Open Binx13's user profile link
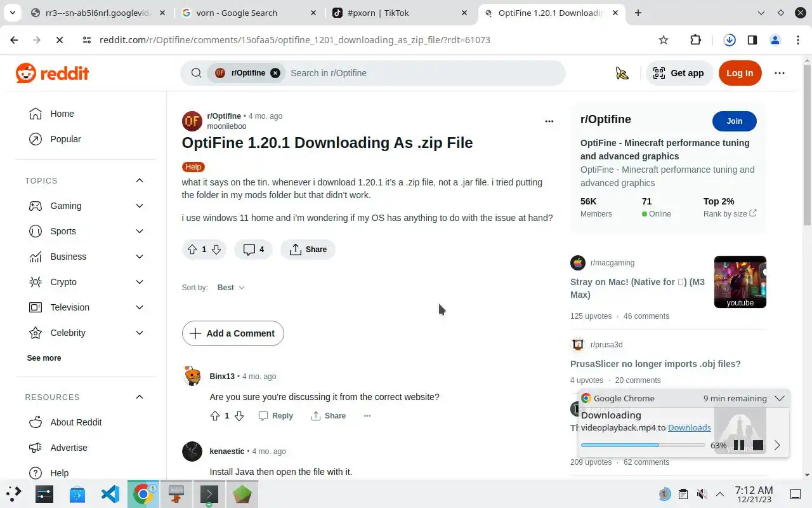The height and width of the screenshot is (508, 812). tap(222, 377)
